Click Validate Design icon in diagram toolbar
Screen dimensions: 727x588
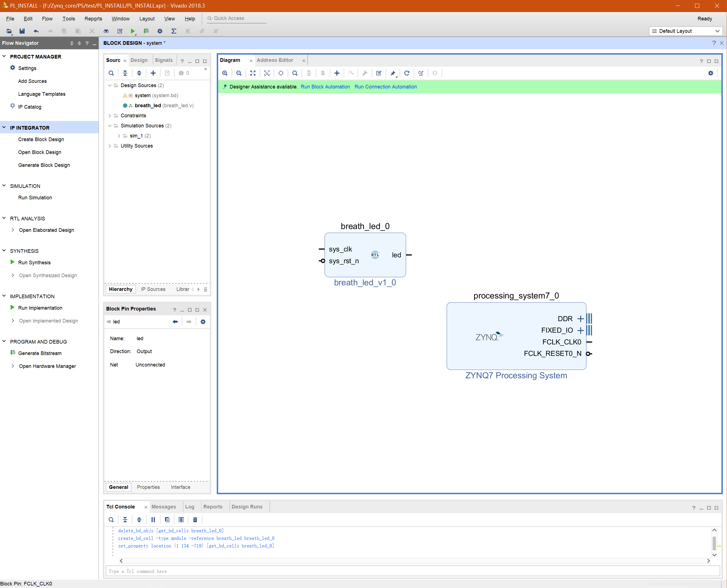click(x=379, y=73)
